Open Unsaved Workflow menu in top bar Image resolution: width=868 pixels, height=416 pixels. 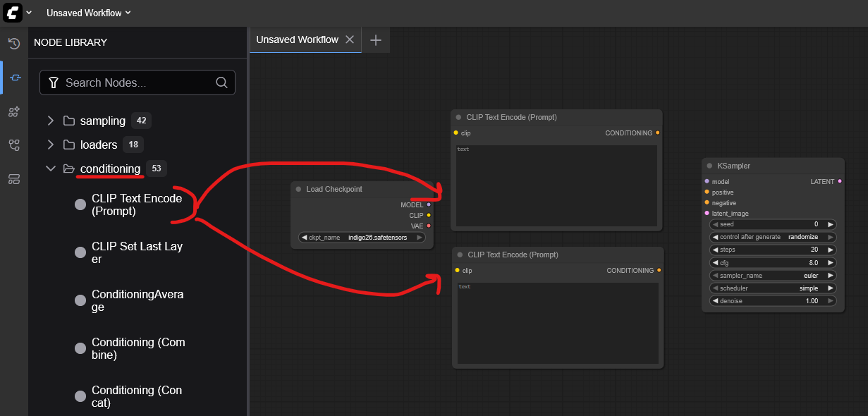tap(88, 13)
